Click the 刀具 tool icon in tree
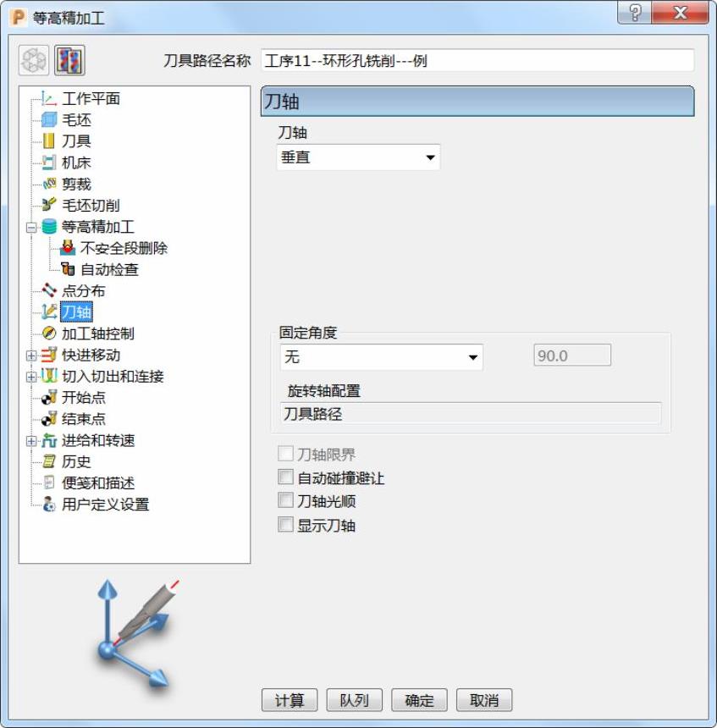This screenshot has width=717, height=728. [49, 141]
